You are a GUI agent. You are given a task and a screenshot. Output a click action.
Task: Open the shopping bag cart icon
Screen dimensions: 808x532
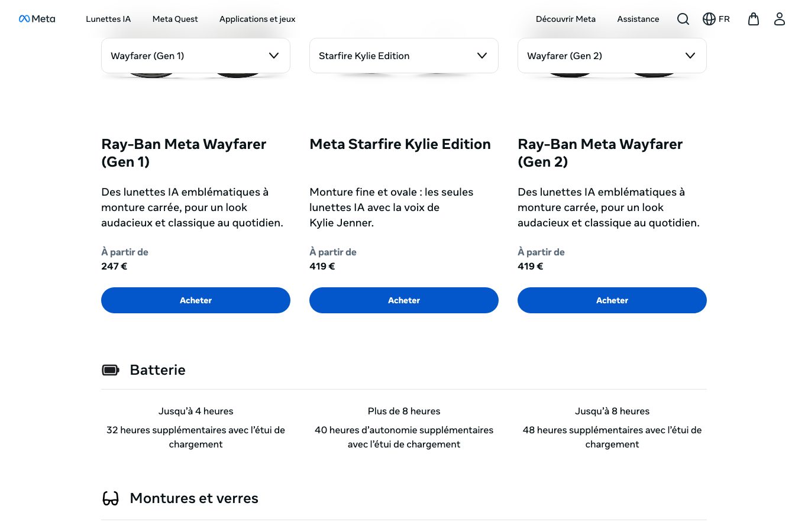(x=754, y=19)
